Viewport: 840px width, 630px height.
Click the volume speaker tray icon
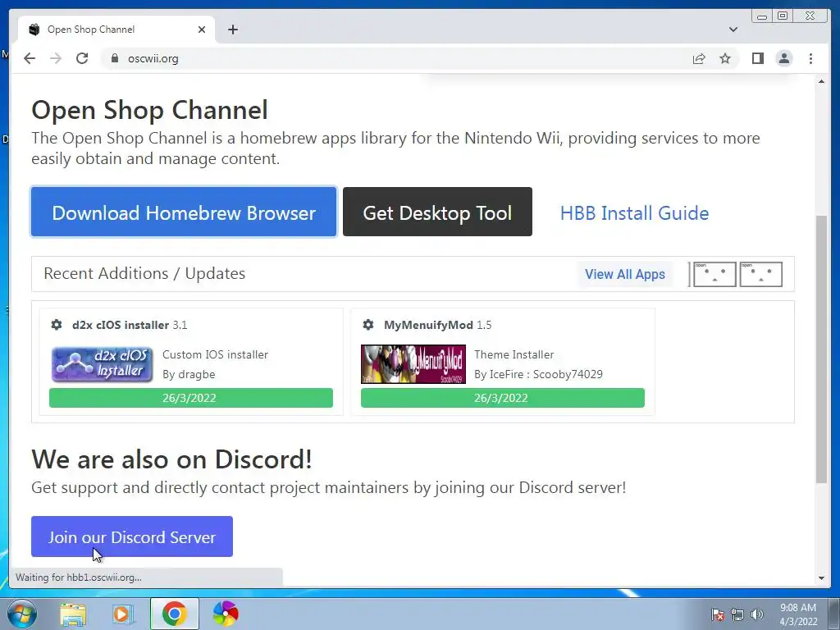point(757,614)
